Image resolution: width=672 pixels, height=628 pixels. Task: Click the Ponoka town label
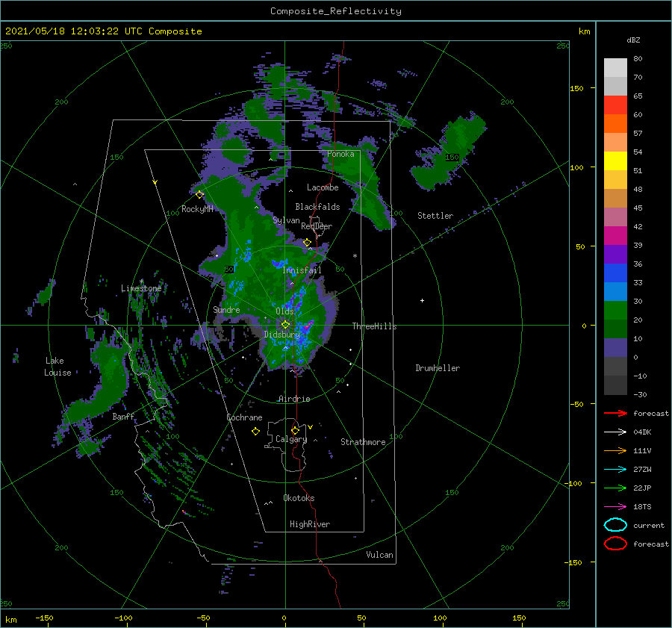coord(340,154)
